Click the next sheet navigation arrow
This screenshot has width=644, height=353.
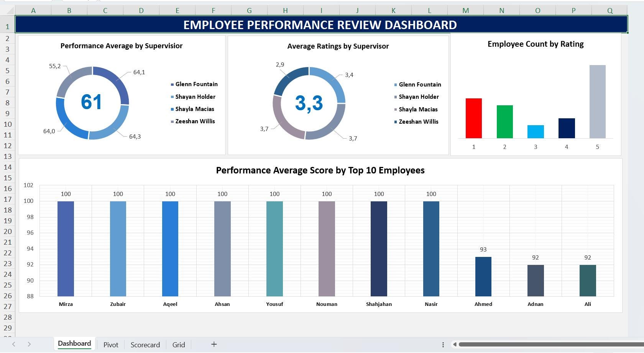(x=30, y=344)
